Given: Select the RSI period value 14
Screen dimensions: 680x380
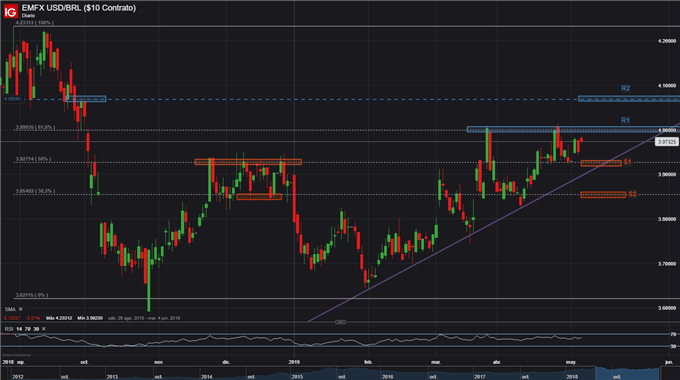Looking at the screenshot, I should 19,329.
